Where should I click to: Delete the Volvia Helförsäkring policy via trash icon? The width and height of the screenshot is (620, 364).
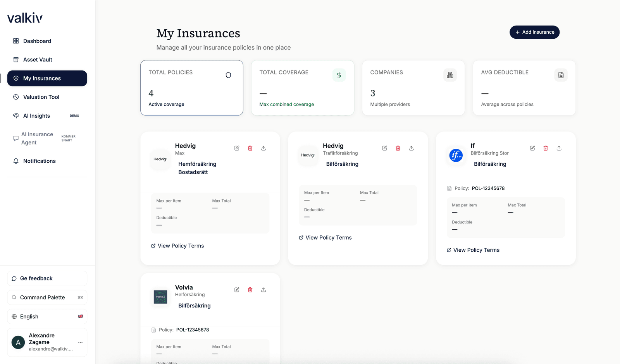pos(250,290)
